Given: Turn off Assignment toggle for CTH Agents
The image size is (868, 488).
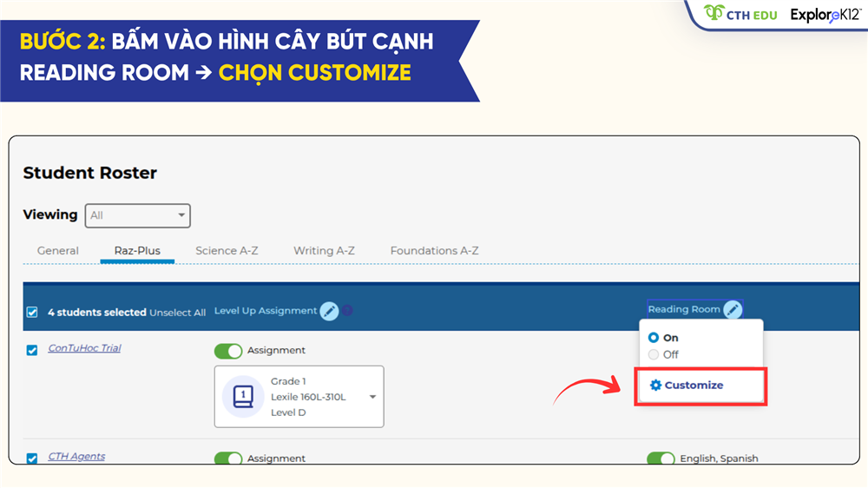Looking at the screenshot, I should pyautogui.click(x=228, y=458).
